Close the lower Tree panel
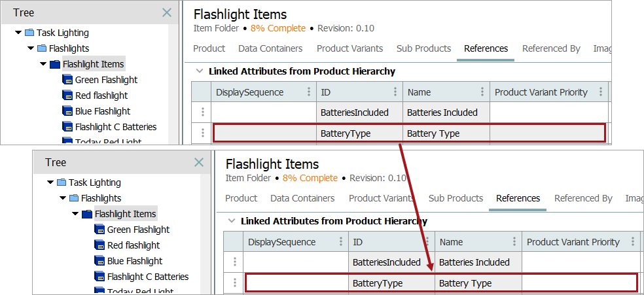The width and height of the screenshot is (644, 295). (199, 162)
